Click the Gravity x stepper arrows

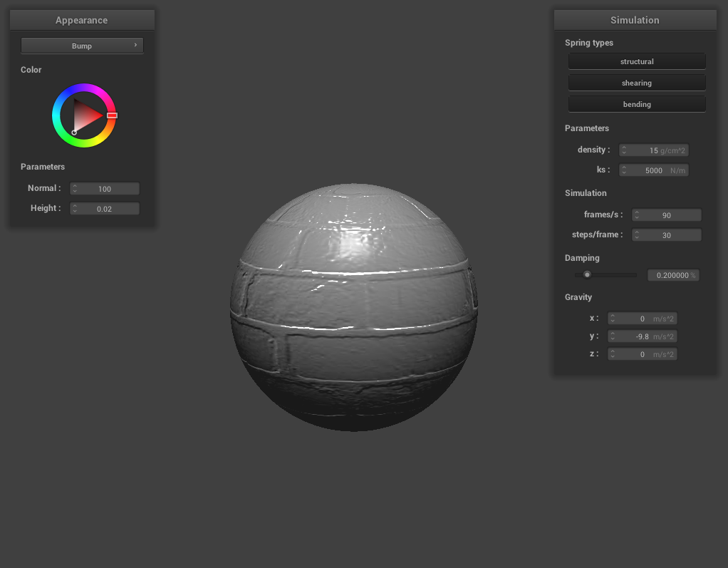click(x=613, y=318)
